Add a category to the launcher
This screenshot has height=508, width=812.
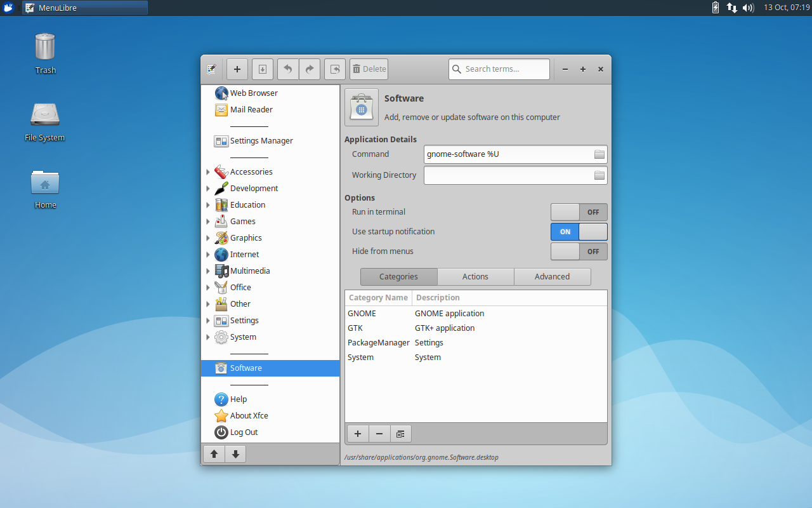357,434
